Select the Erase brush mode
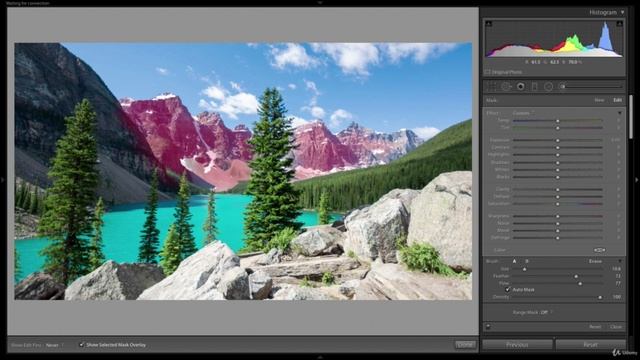The height and width of the screenshot is (360, 640). pos(595,261)
